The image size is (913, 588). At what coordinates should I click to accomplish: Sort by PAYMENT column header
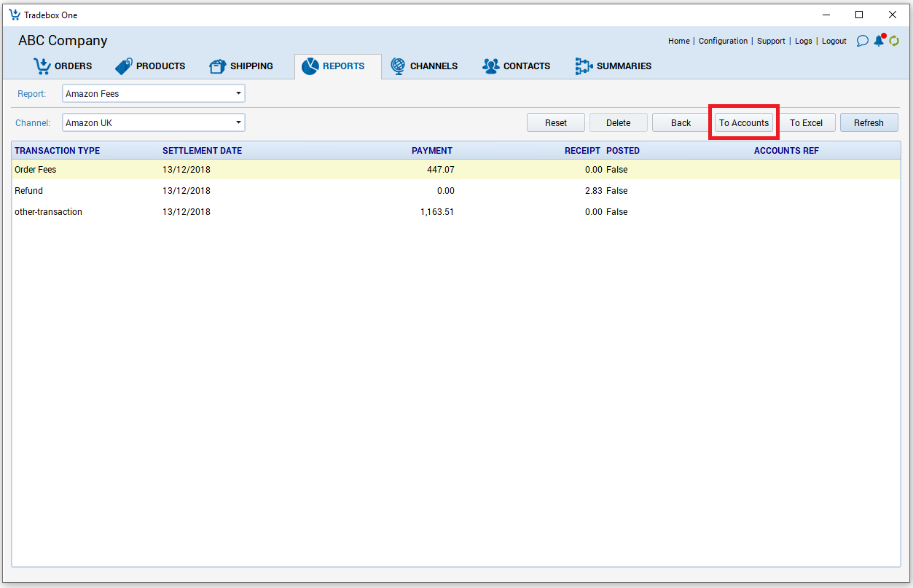(432, 151)
